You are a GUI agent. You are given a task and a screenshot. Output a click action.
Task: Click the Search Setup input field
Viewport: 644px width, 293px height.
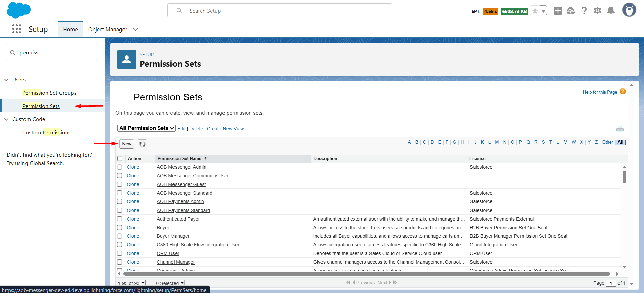click(x=280, y=11)
